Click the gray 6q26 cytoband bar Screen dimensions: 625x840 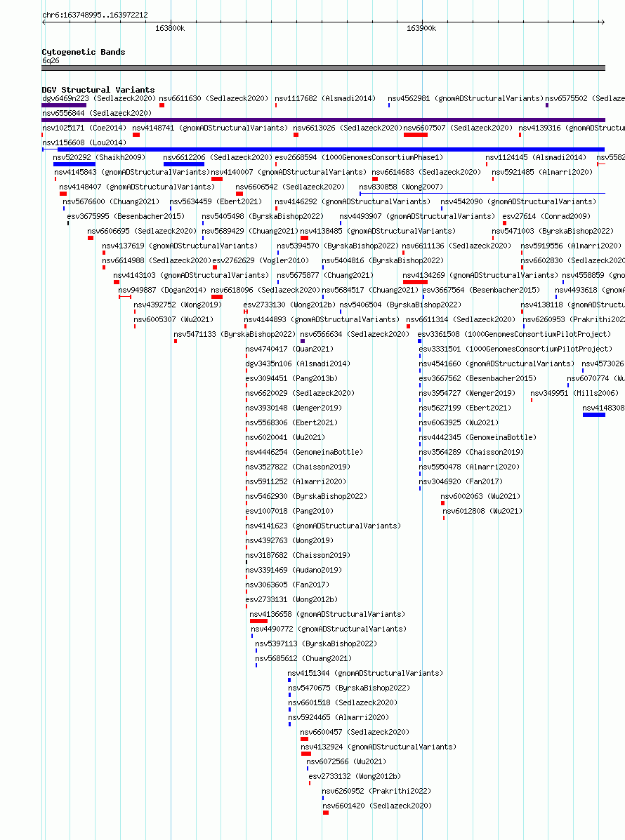click(323, 68)
